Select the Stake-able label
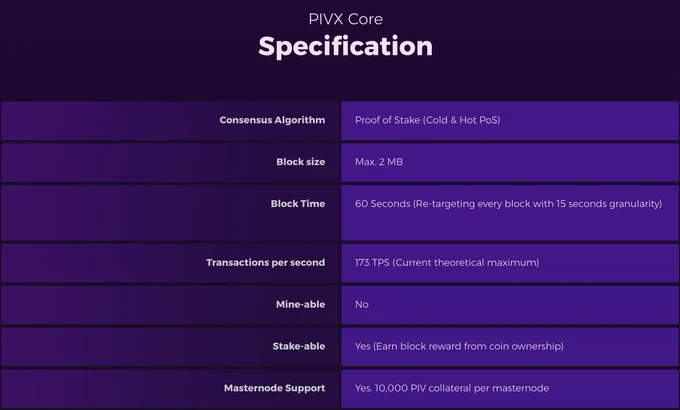Image resolution: width=680 pixels, height=410 pixels. [x=299, y=346]
